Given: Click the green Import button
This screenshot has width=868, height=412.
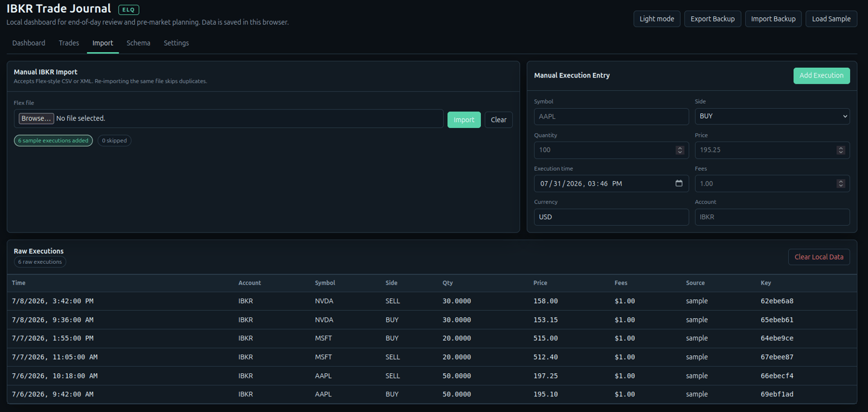Looking at the screenshot, I should tap(464, 120).
